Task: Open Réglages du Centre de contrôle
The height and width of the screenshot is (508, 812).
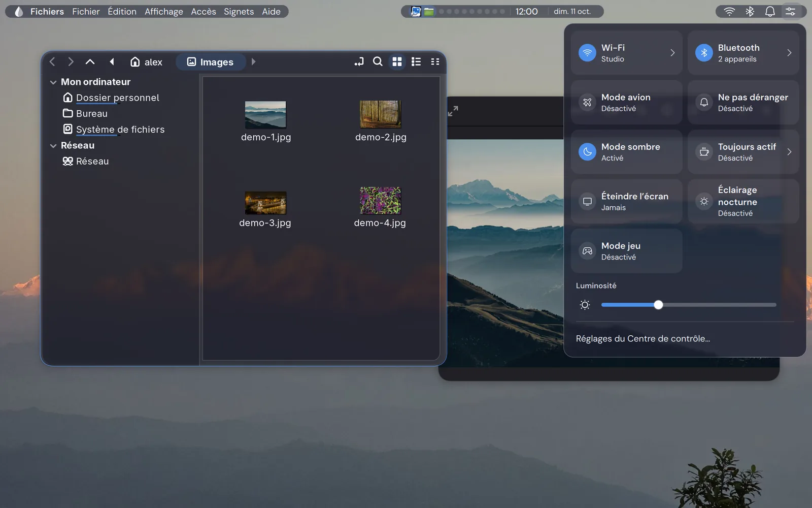Action: click(642, 339)
